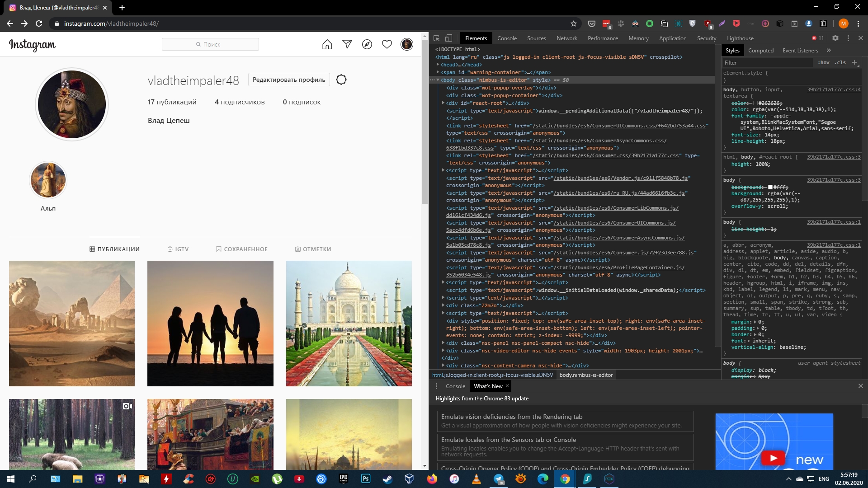Screen dimensions: 868x488
Task: Click the Computed tab in DevTools Styles
Action: (761, 51)
